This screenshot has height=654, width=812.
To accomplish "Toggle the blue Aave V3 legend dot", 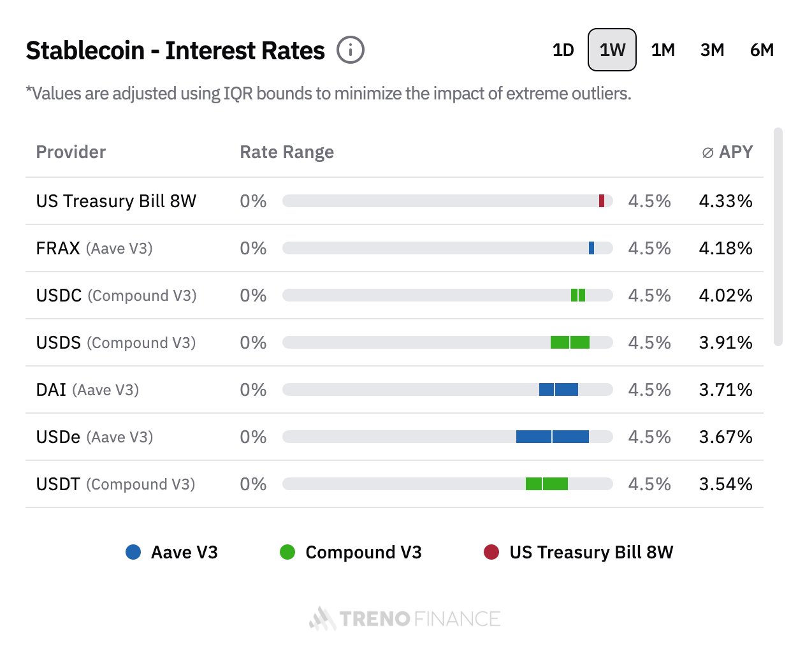I will coord(133,552).
